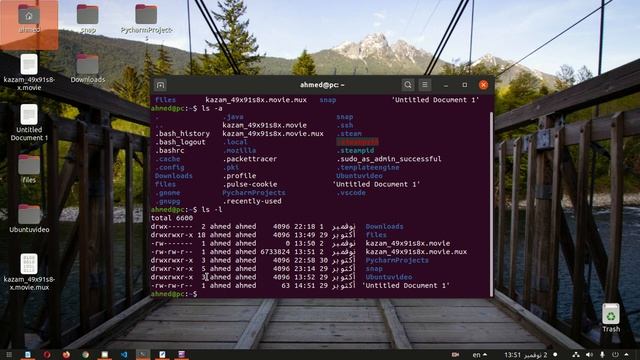The image size is (640, 360).
Task: Open the power menu icon
Action: pyautogui.click(x=615, y=355)
